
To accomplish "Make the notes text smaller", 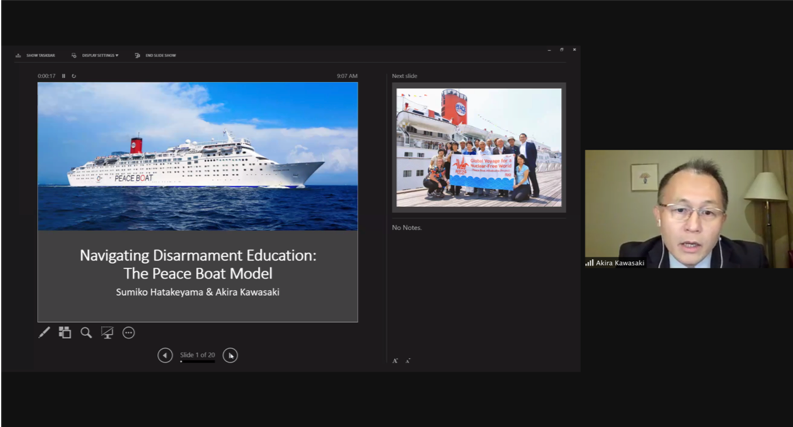I will coord(408,360).
